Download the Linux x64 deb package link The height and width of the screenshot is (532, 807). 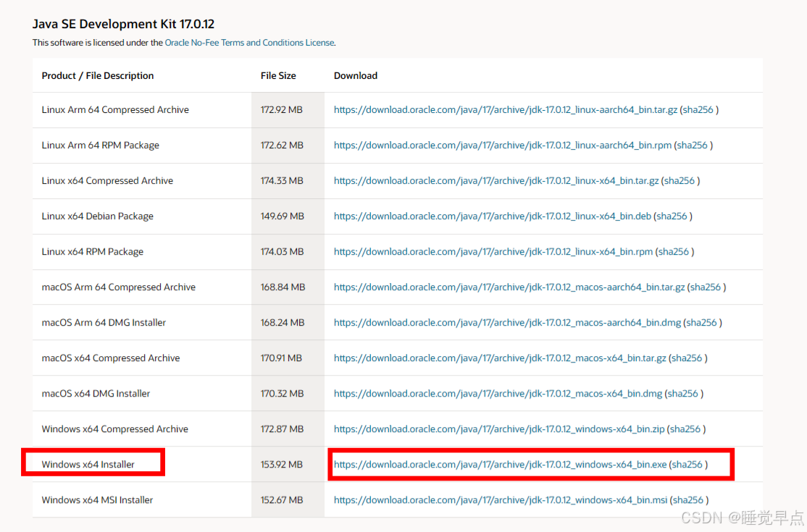(493, 216)
